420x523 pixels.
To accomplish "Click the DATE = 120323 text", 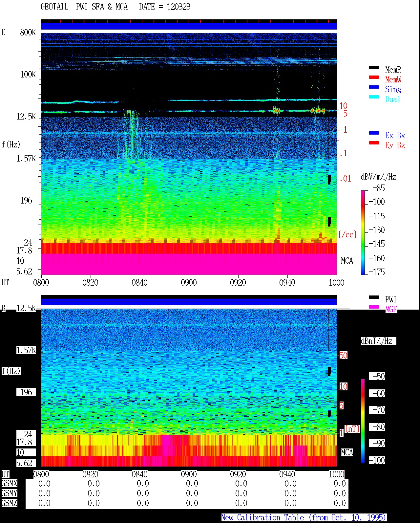I will click(x=165, y=7).
